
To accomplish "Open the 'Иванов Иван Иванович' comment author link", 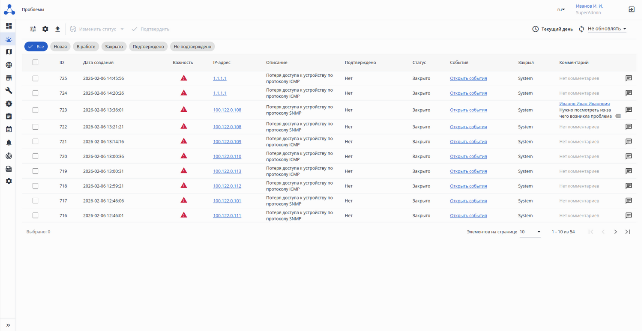I will pos(584,104).
